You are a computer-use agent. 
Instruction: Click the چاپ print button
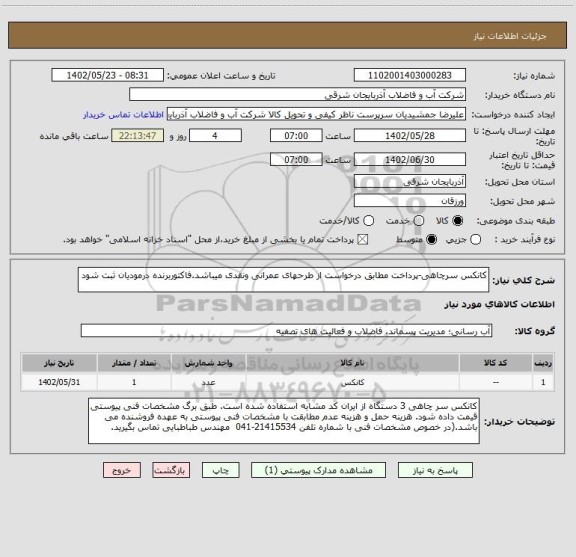point(220,470)
